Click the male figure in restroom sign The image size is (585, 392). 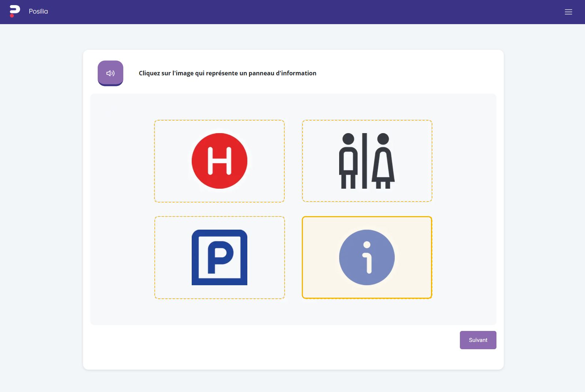pos(348,161)
